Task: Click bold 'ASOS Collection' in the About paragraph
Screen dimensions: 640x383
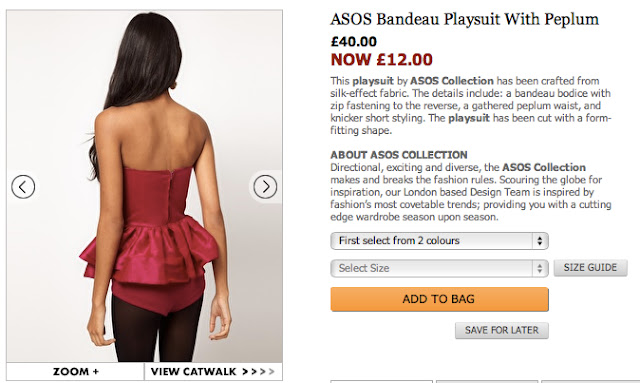Action: coord(544,167)
